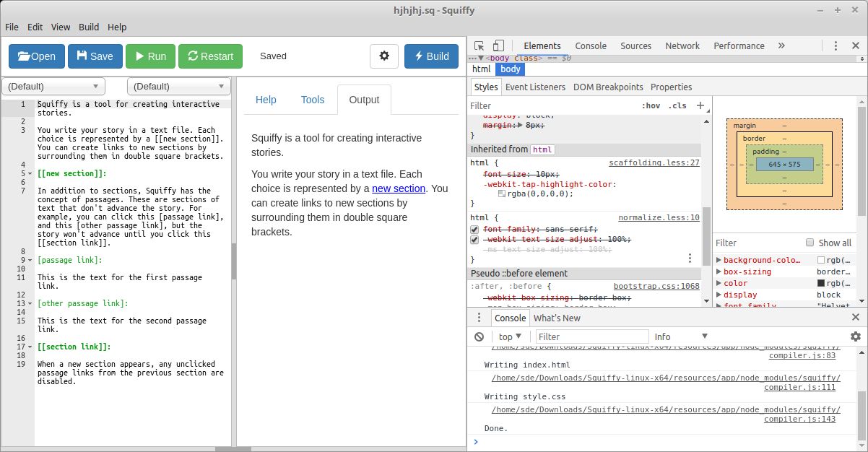Open the View menu

tap(61, 27)
